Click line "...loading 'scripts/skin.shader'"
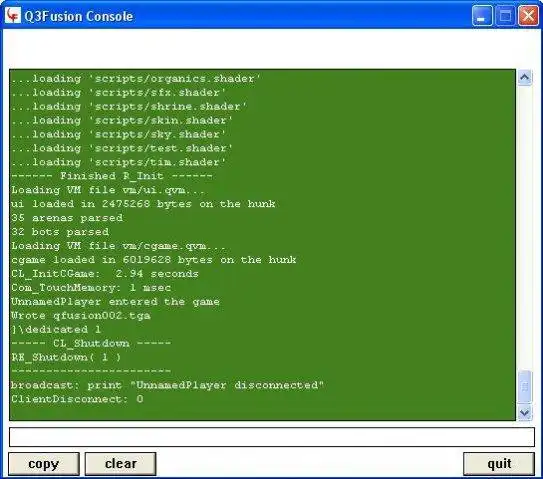This screenshot has width=543, height=479. tap(122, 121)
